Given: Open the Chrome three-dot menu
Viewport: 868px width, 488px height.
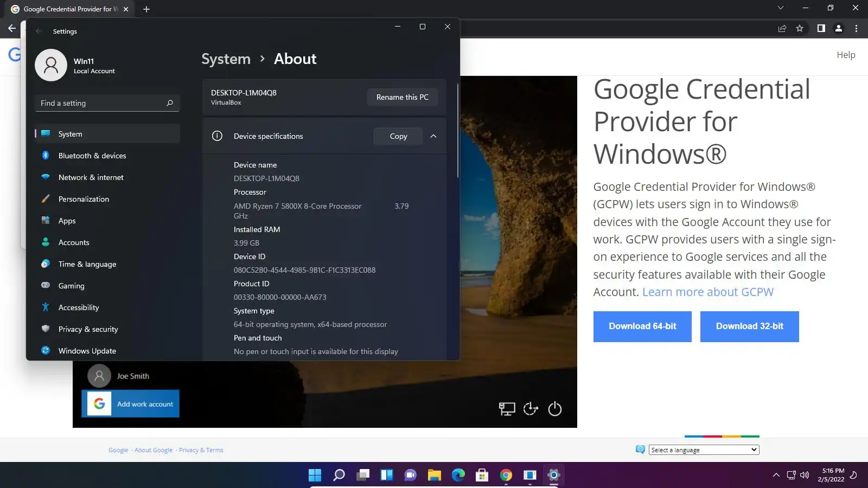Looking at the screenshot, I should (x=857, y=29).
